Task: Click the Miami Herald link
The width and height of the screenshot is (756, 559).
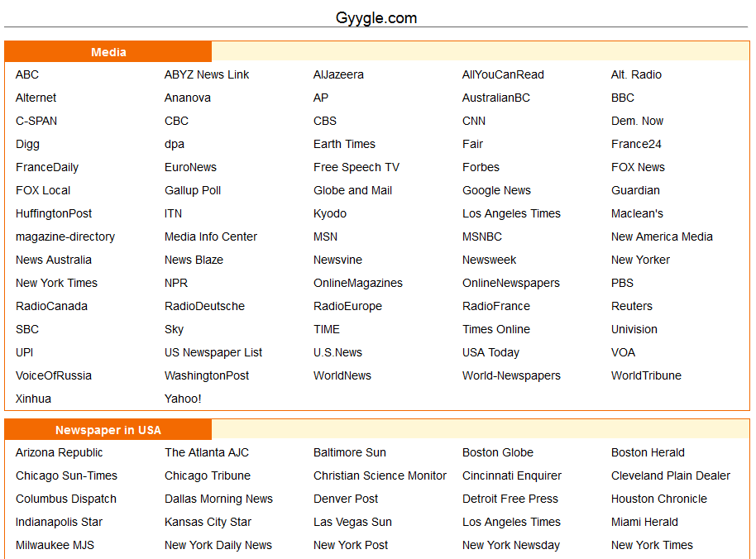Action: coord(644,522)
